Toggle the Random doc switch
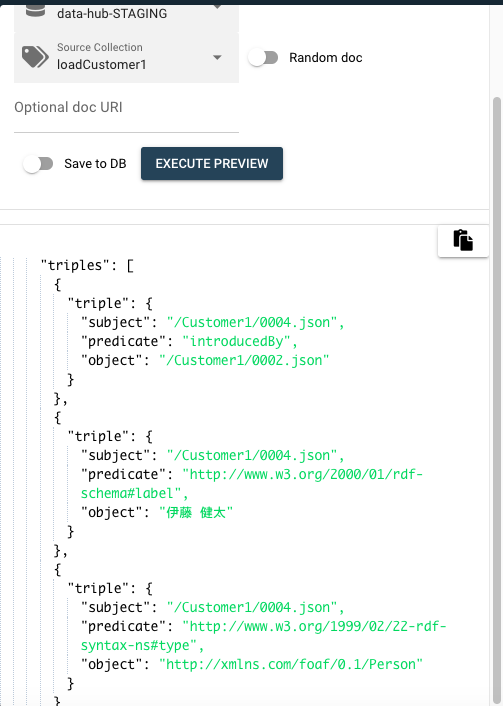The width and height of the screenshot is (503, 706). [x=263, y=58]
